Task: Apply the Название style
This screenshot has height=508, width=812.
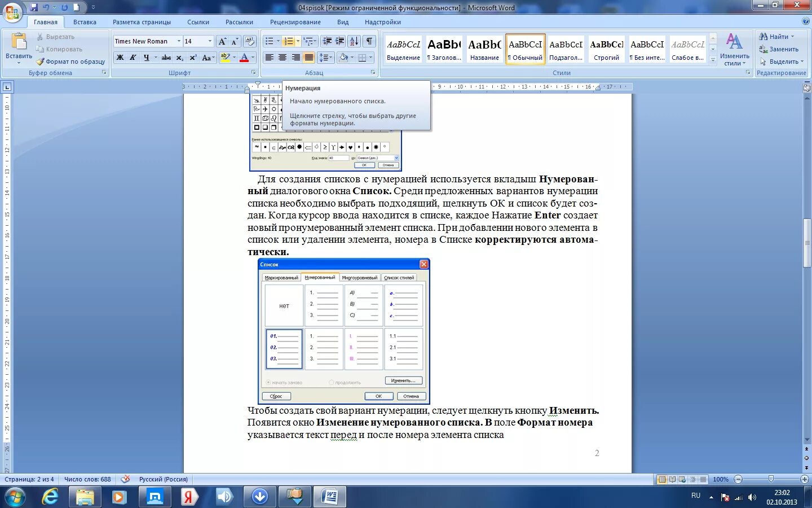Action: (x=484, y=49)
